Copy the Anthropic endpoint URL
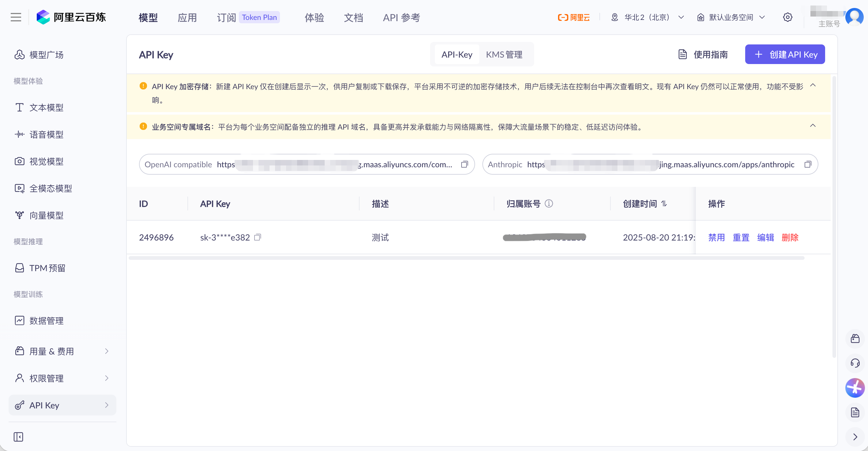 pos(808,164)
